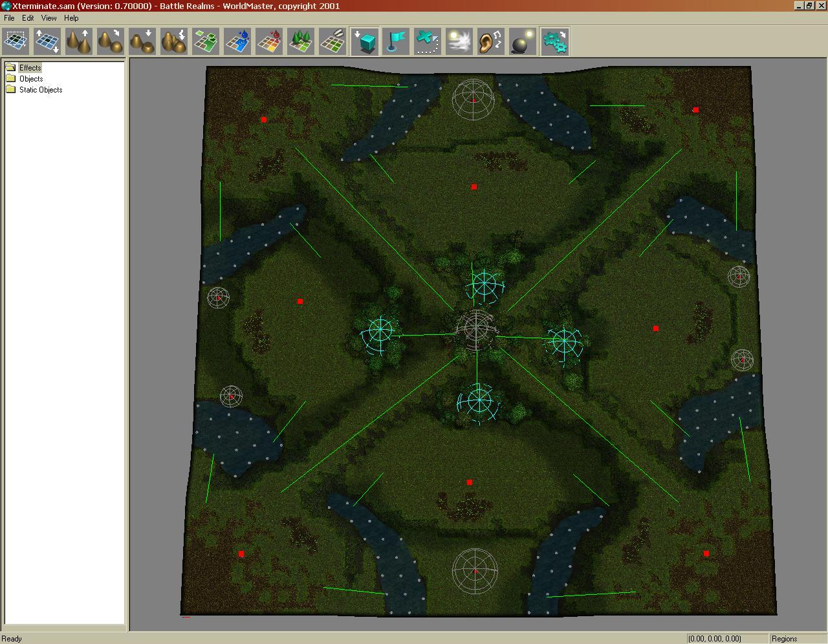Choose the raise/lower terrain grid tool
This screenshot has height=644, width=828.
(48, 41)
